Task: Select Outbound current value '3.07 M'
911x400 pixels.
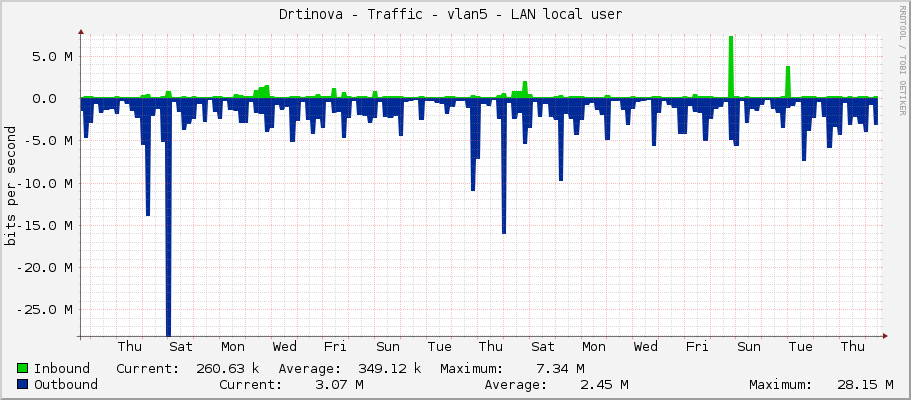Action: [339, 384]
